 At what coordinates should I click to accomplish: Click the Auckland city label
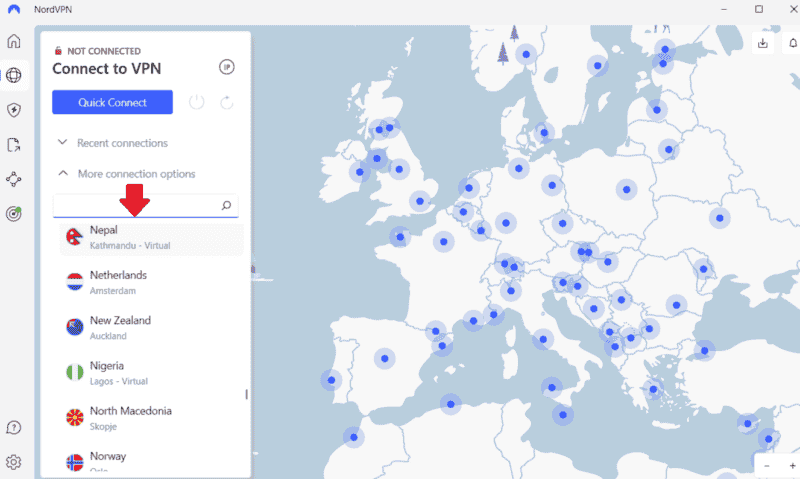click(x=108, y=336)
